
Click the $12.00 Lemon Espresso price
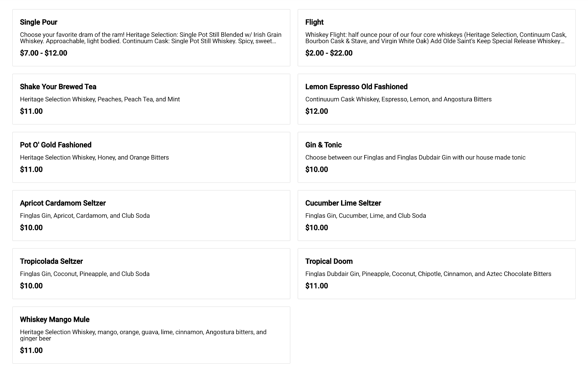pyautogui.click(x=317, y=111)
